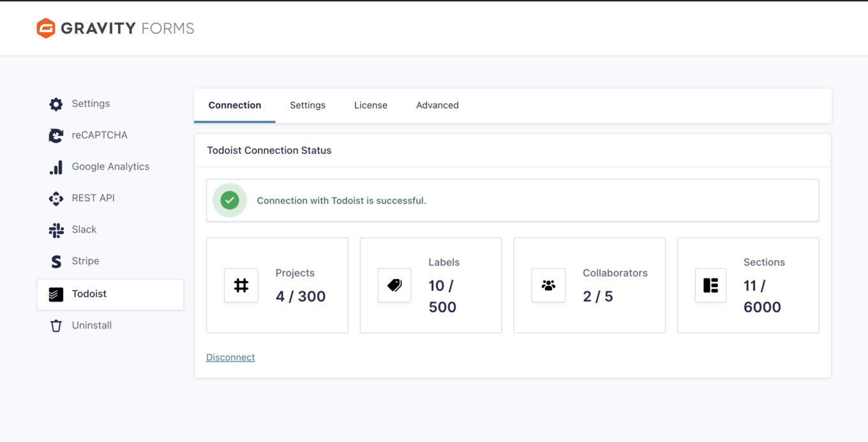Image resolution: width=868 pixels, height=442 pixels.
Task: Open the License tab
Action: point(371,105)
